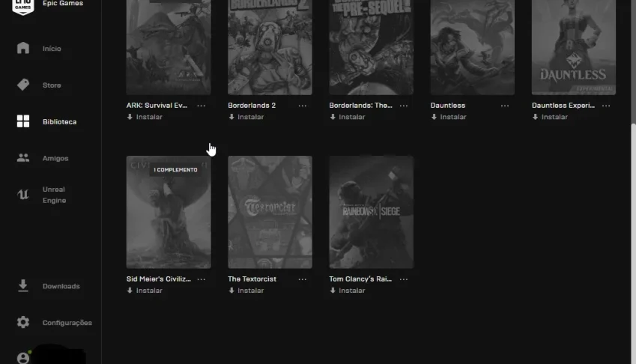Click the Configurações gear icon
This screenshot has width=636, height=364.
pyautogui.click(x=23, y=322)
